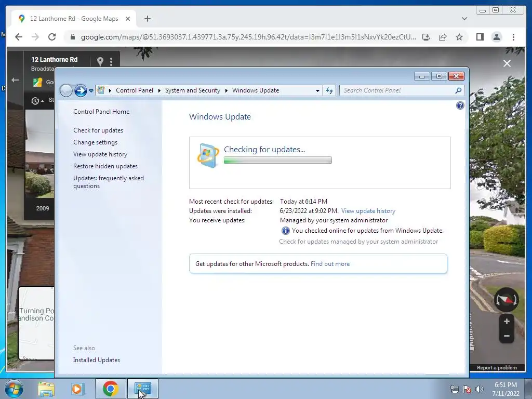Open View update history in sidebar

pyautogui.click(x=100, y=154)
